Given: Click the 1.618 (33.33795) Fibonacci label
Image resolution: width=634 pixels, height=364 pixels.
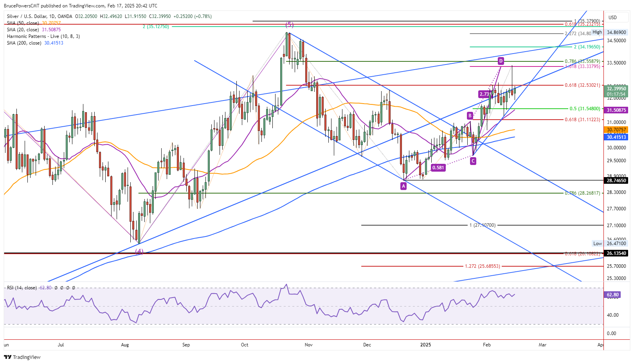Looking at the screenshot, I should pos(582,66).
